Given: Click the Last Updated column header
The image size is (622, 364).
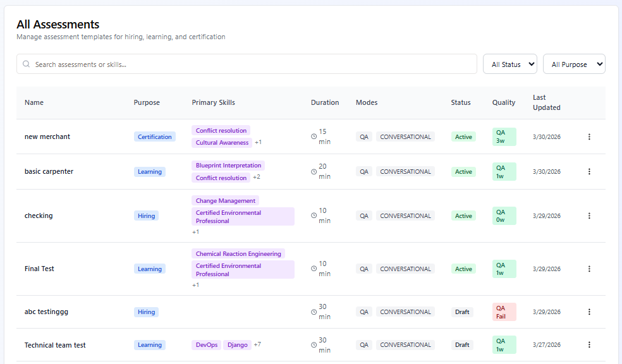Looking at the screenshot, I should (x=546, y=102).
